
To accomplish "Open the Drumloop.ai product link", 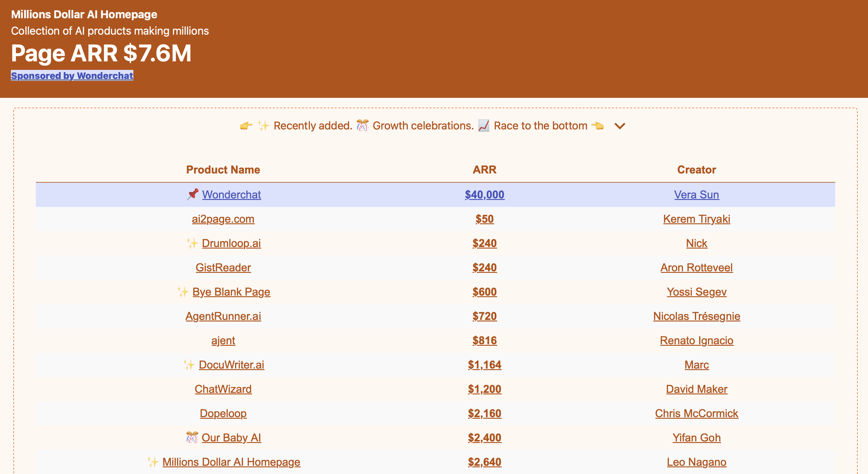I will (x=231, y=243).
